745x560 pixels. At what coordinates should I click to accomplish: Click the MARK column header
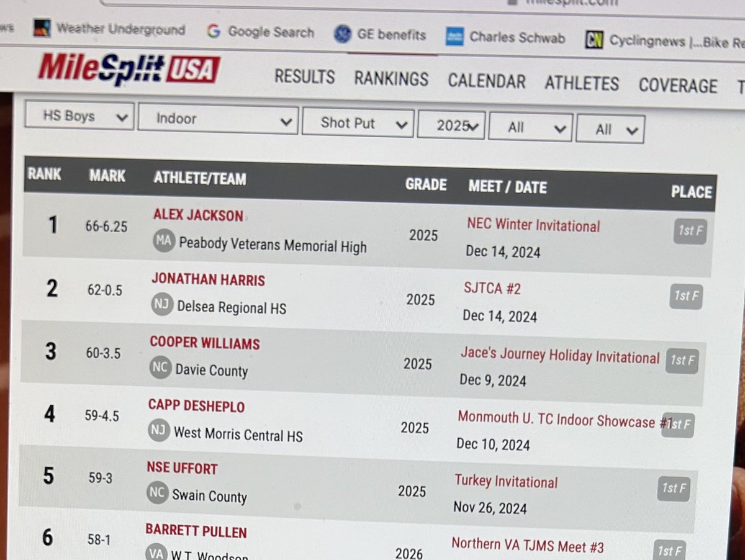(x=107, y=176)
